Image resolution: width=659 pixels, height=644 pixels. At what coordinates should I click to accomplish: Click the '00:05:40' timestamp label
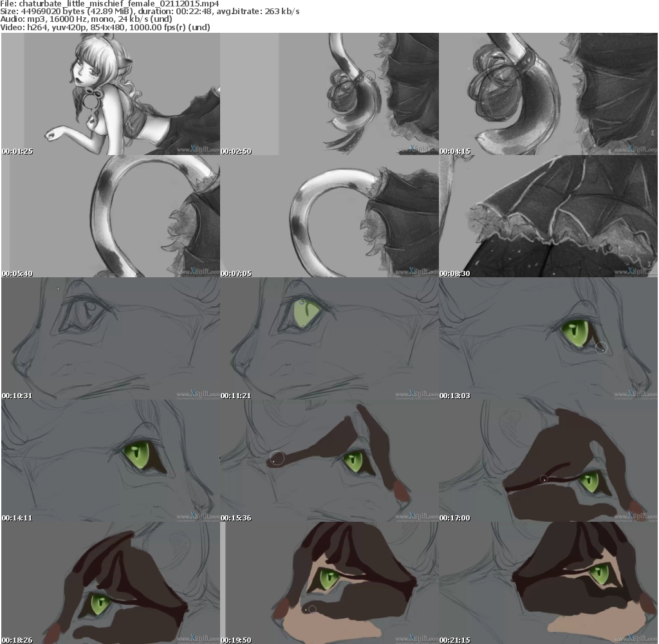17,273
